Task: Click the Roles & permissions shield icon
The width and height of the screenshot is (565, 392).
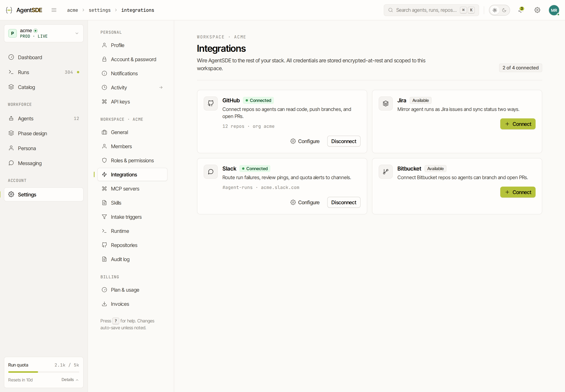Action: click(x=104, y=160)
